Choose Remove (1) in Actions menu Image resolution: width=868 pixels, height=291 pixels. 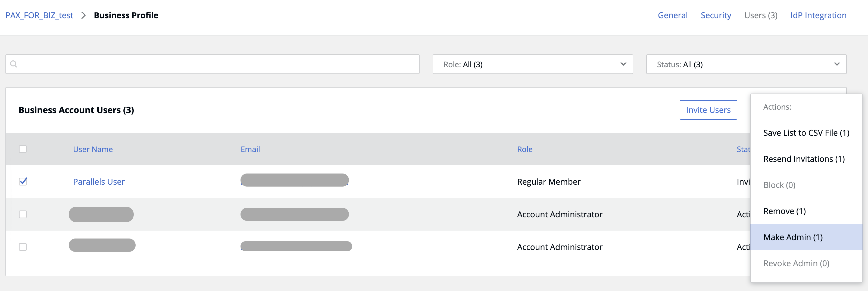(x=785, y=211)
